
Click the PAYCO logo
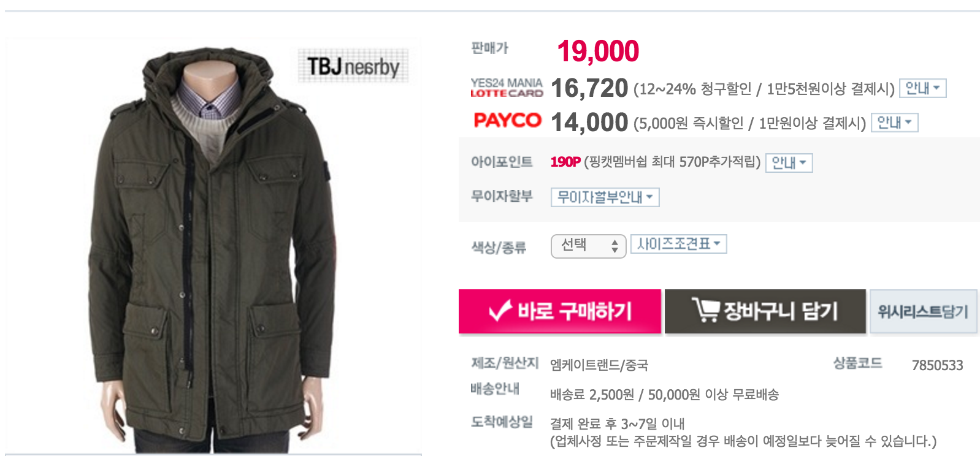pos(507,120)
